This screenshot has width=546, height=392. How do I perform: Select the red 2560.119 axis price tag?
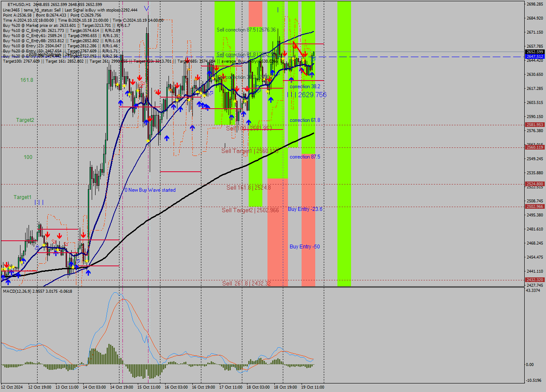534,147
